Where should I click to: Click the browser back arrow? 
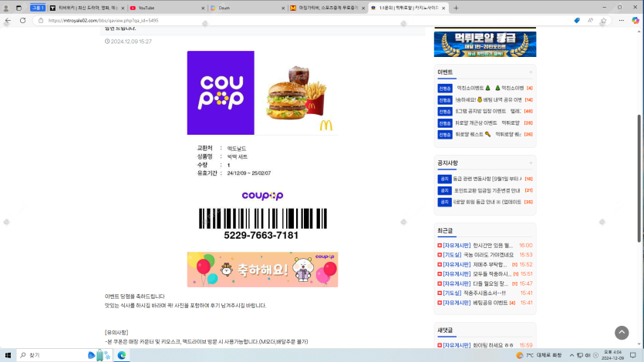pyautogui.click(x=8, y=20)
